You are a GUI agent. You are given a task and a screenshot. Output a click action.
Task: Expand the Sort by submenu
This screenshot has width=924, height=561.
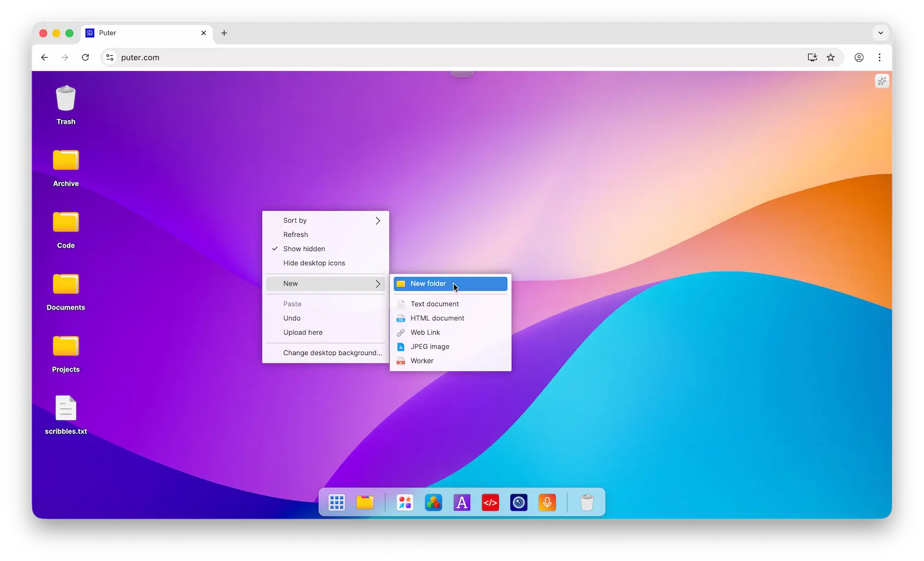[325, 220]
